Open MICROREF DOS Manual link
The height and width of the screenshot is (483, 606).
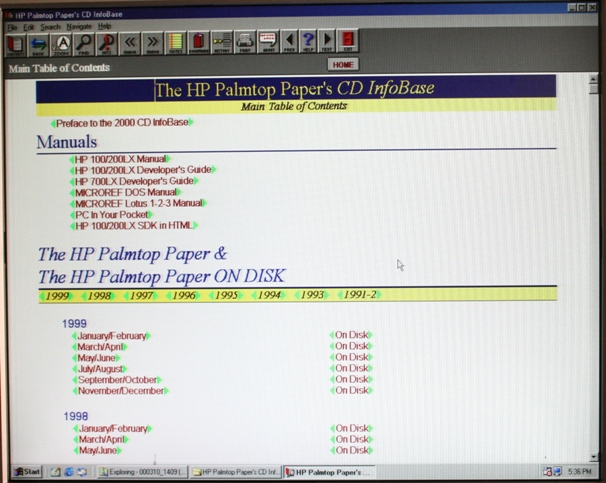[125, 192]
